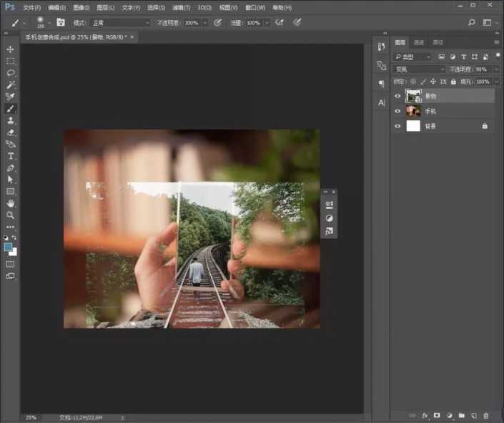Toggle visibility of the 手机 layer
The image size is (504, 423).
click(x=398, y=111)
